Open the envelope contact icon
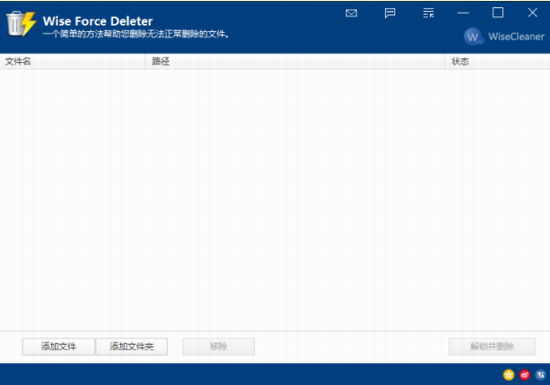Viewport: 550px width, 385px height. [x=351, y=13]
